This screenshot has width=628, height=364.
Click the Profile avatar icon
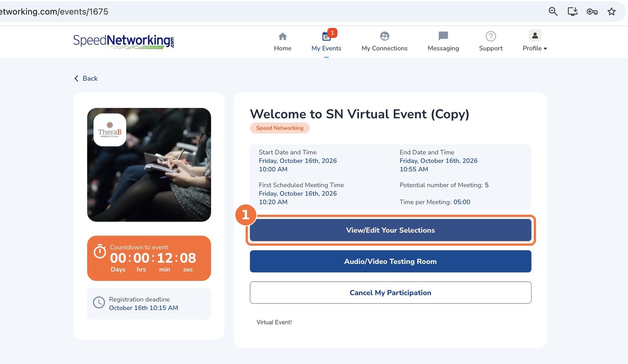coord(535,36)
